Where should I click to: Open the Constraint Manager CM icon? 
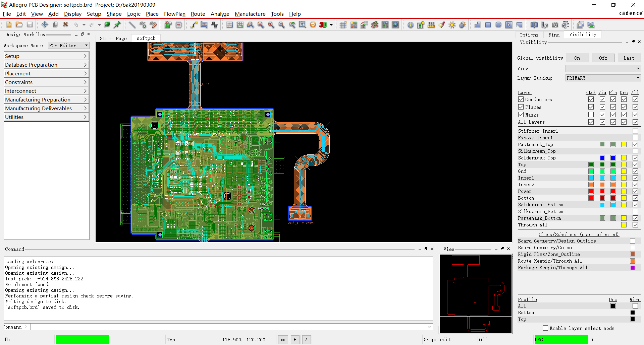pyautogui.click(x=385, y=24)
